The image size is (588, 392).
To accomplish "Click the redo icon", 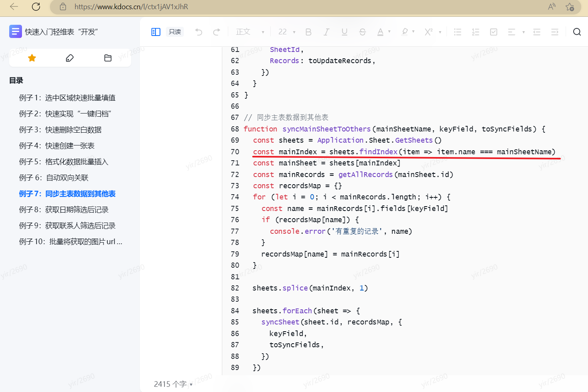I will click(217, 32).
